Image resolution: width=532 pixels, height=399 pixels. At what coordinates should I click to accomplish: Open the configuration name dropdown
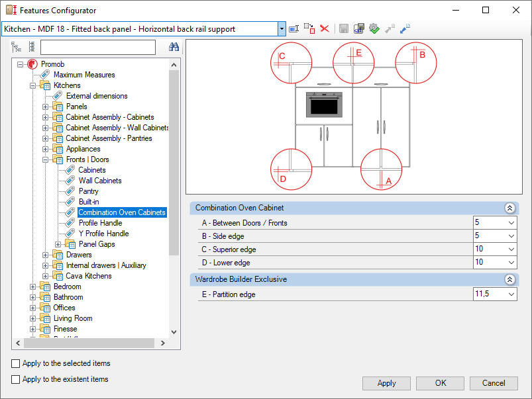point(282,29)
